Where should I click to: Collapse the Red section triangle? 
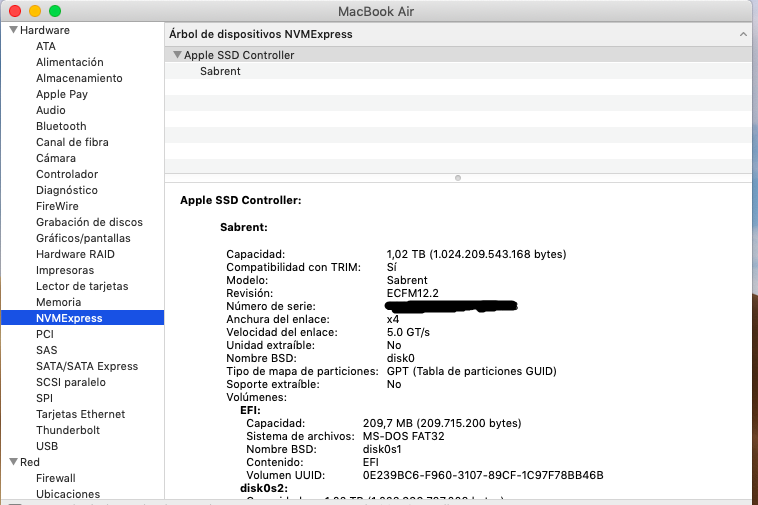point(14,462)
